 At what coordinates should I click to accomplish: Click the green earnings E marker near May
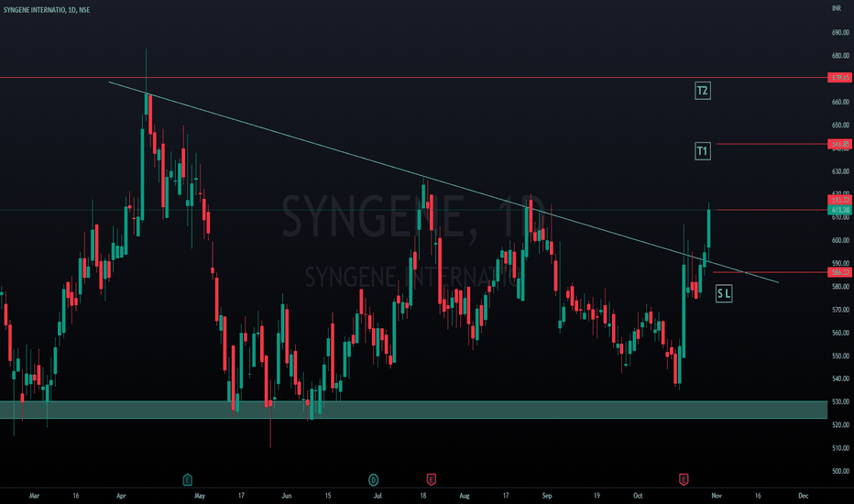pyautogui.click(x=187, y=479)
